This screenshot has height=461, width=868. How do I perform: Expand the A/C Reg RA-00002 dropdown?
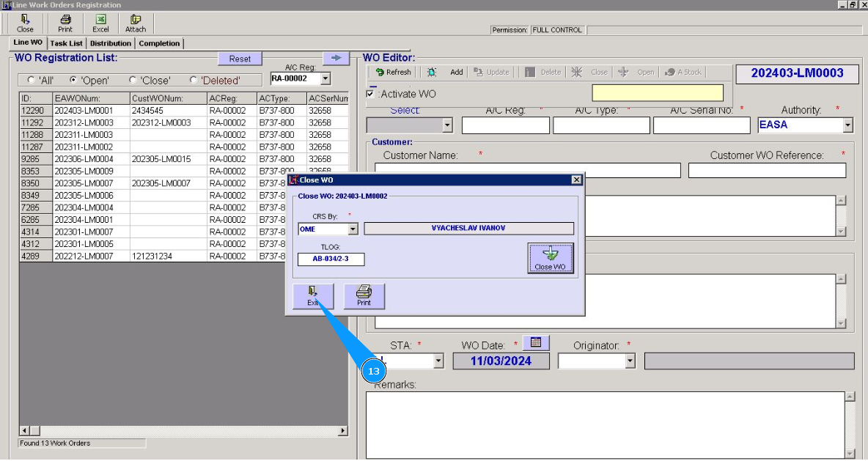tap(325, 78)
